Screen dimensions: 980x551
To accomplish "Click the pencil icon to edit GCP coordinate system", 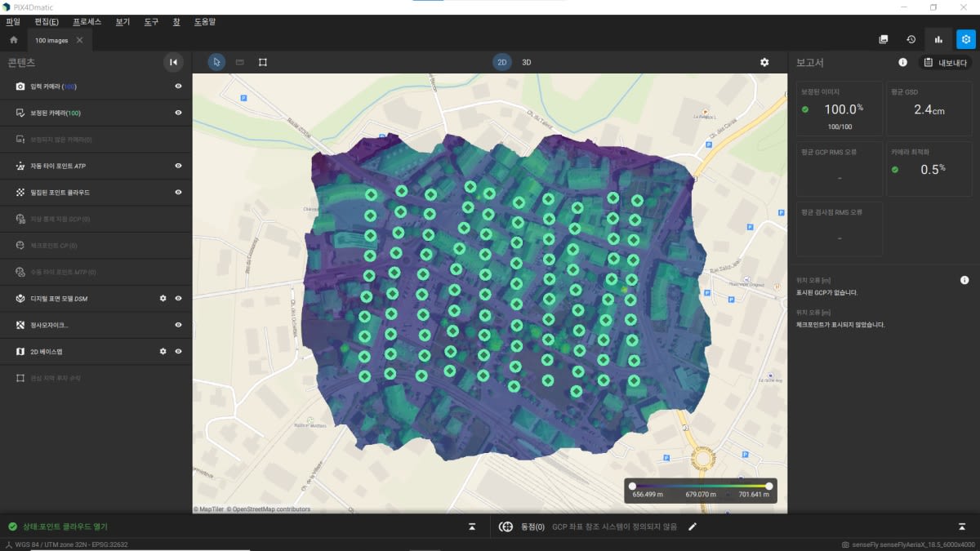I will [x=693, y=526].
